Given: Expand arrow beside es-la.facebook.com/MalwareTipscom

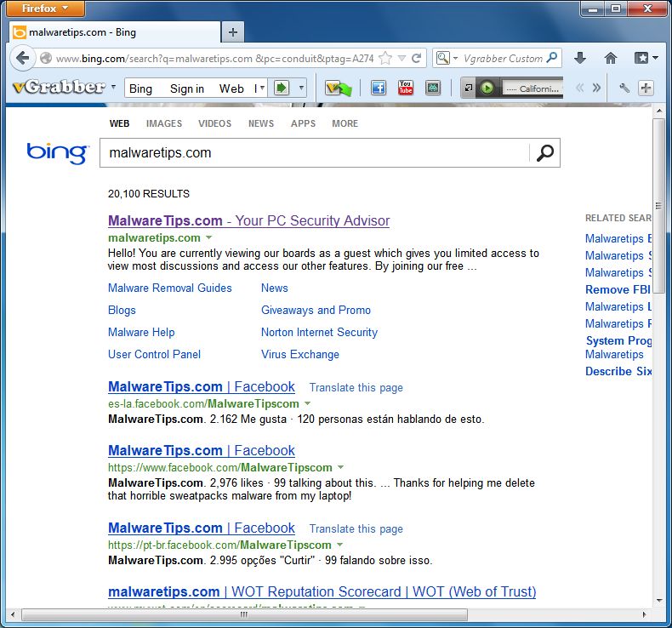Looking at the screenshot, I should 307,403.
